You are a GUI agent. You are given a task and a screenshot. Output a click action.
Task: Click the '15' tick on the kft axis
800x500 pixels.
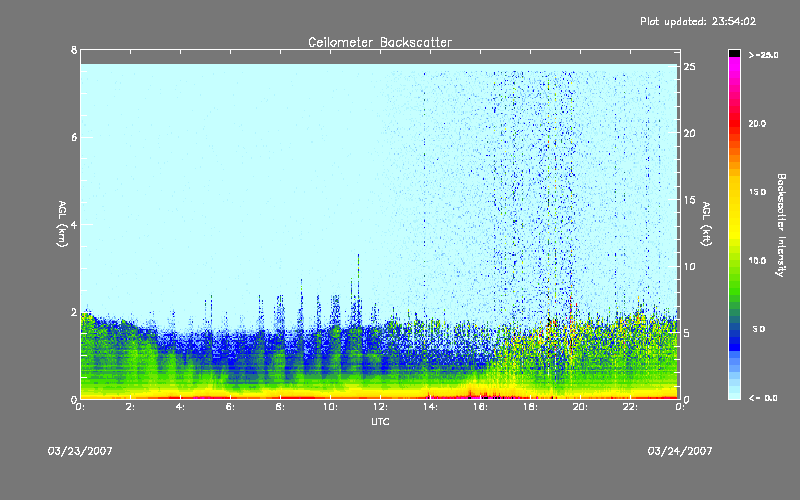[690, 200]
